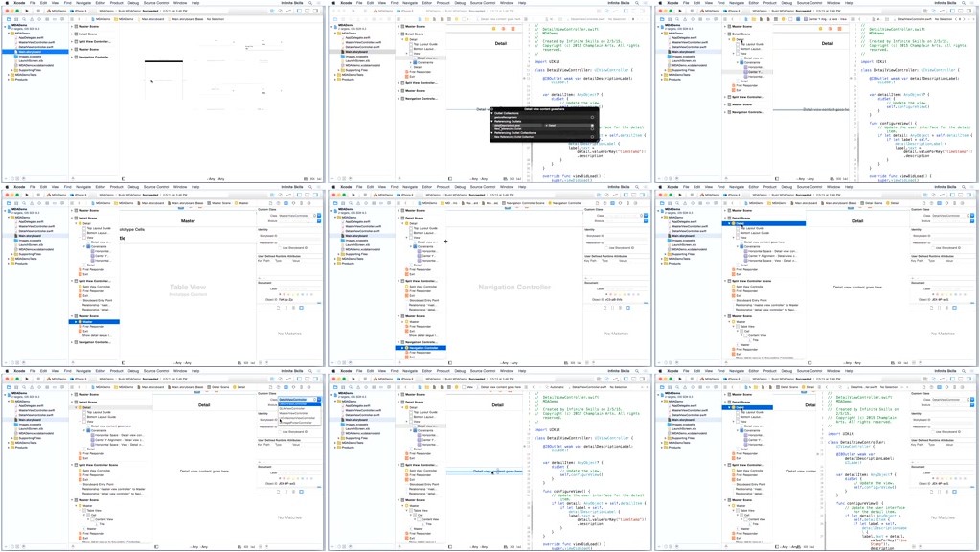Image resolution: width=980 pixels, height=552 pixels.
Task: Toggle the debug area button in top-left screenshot
Action: coord(307,11)
